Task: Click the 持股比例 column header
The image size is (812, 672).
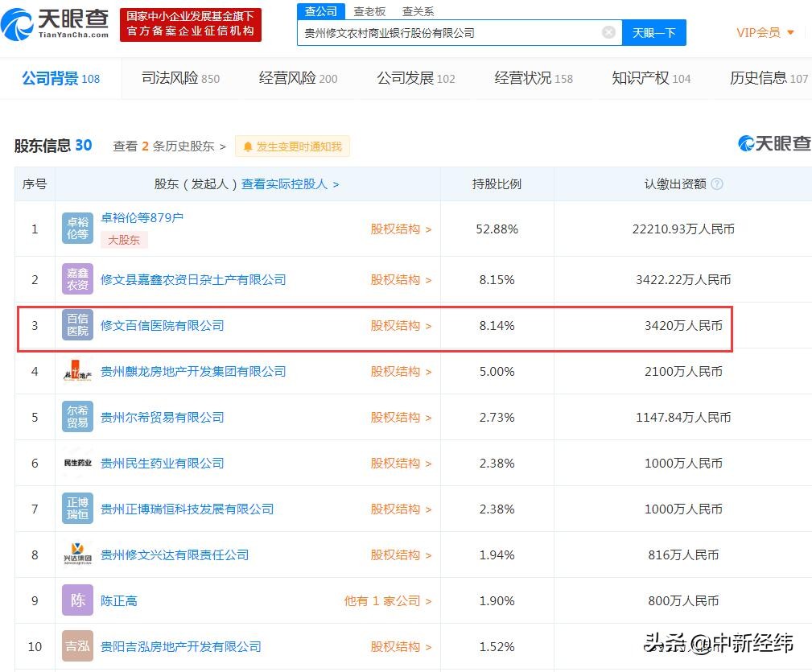Action: (497, 183)
